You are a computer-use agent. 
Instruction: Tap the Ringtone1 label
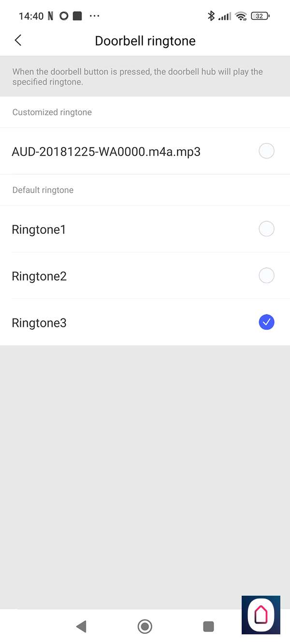pyautogui.click(x=39, y=230)
